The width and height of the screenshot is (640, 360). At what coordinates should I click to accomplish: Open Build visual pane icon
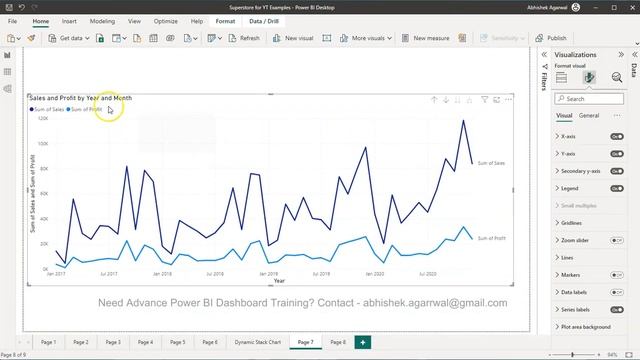click(562, 77)
